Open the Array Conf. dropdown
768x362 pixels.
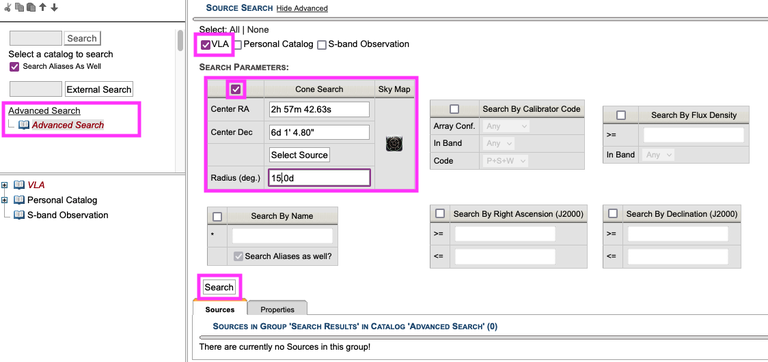click(x=507, y=126)
